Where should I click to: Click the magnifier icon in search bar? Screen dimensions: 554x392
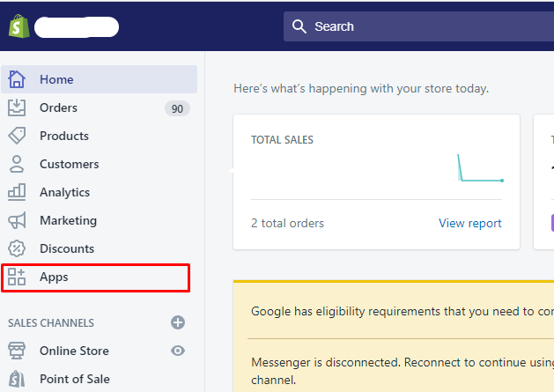tap(299, 26)
